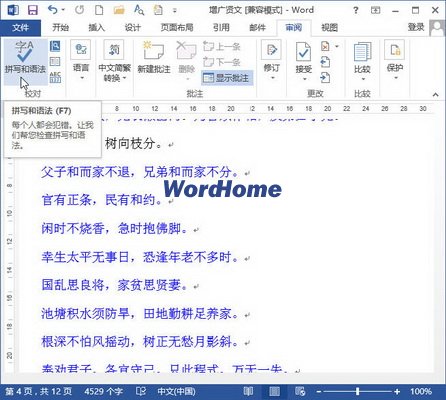The width and height of the screenshot is (446, 400).
Task: Expand the Protect (保护) dropdown arrow
Action: point(395,78)
